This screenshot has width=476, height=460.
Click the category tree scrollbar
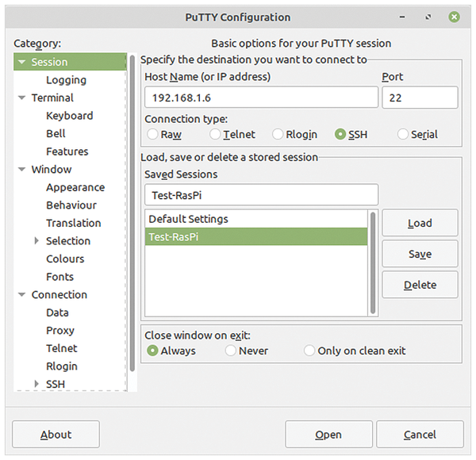click(x=132, y=213)
